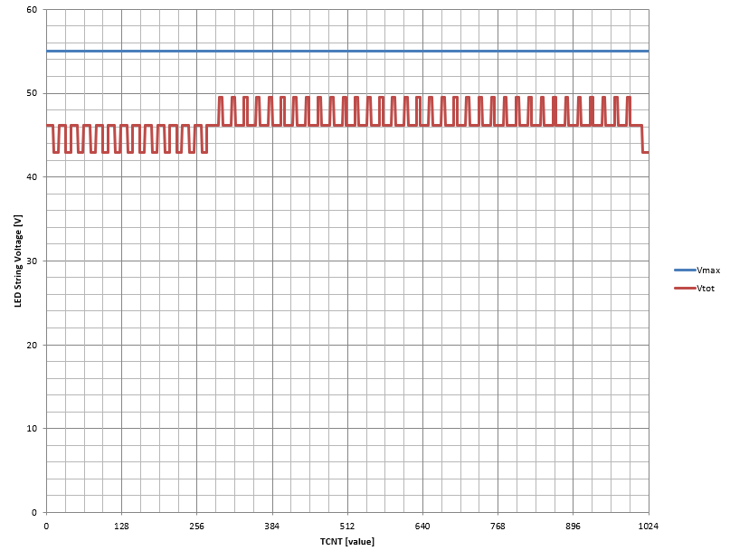The height and width of the screenshot is (560, 730).
Task: Click the 512 tick label on x-axis
Action: (x=347, y=525)
